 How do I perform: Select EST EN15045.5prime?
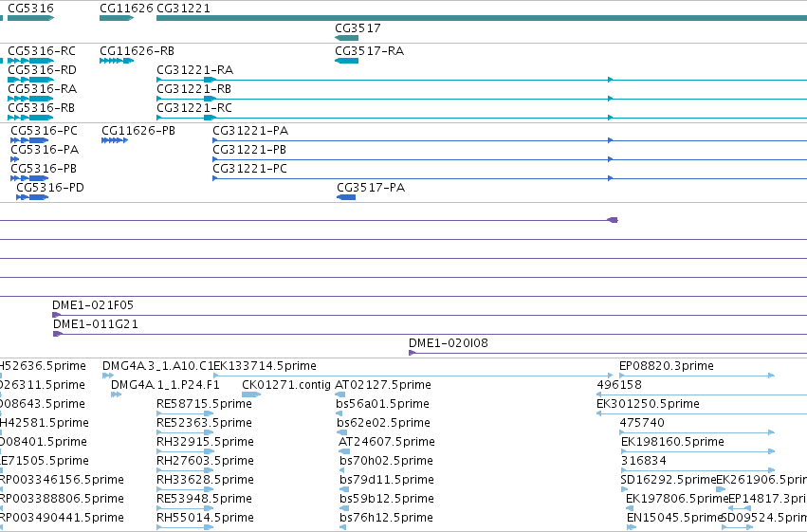675,518
